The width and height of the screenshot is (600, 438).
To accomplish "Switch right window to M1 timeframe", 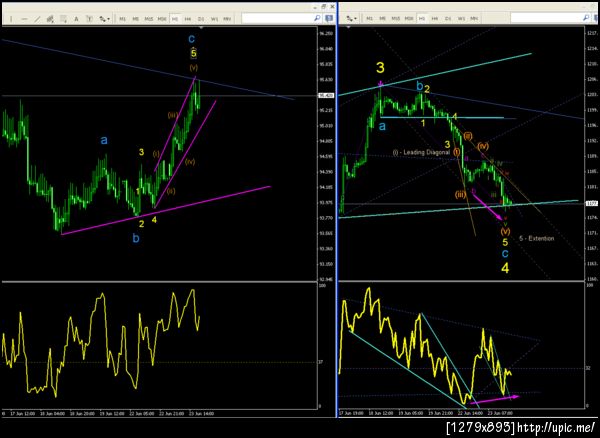I will [369, 18].
